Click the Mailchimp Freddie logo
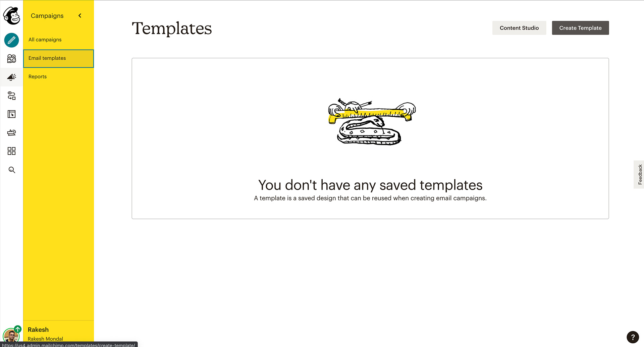The height and width of the screenshot is (347, 644). tap(12, 15)
